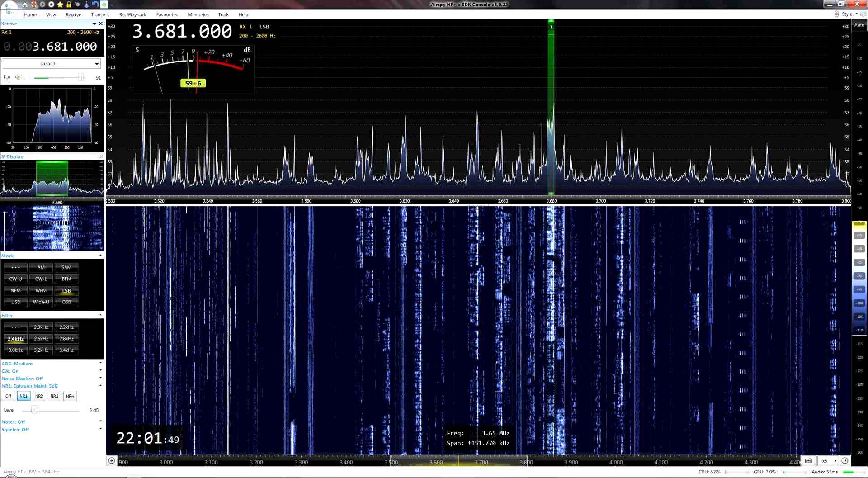Open the Receive ribbon tab
The height and width of the screenshot is (478, 868).
[x=73, y=14]
